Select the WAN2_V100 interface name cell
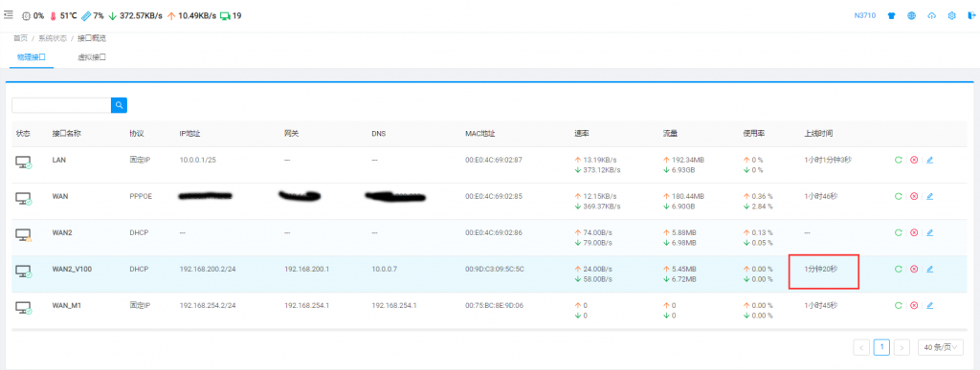Screen dimensions: 980x370 coord(73,269)
